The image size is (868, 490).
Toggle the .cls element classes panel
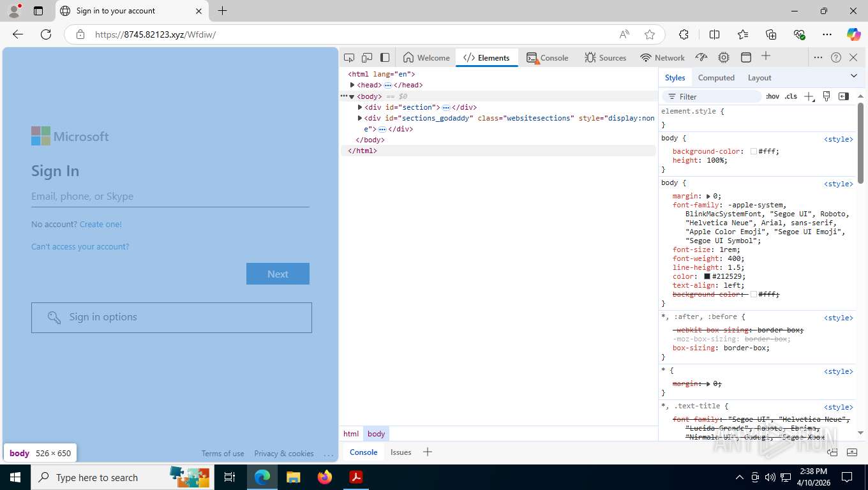pos(791,97)
